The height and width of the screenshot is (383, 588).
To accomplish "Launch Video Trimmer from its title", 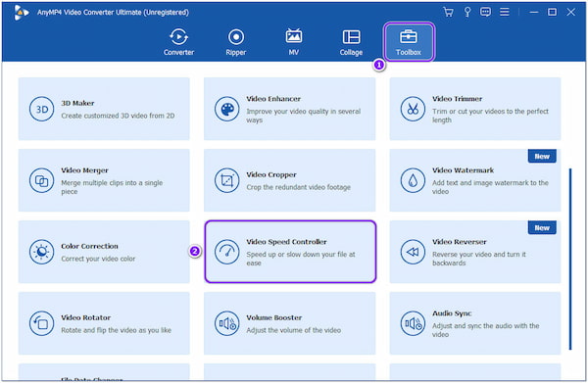I will 457,99.
